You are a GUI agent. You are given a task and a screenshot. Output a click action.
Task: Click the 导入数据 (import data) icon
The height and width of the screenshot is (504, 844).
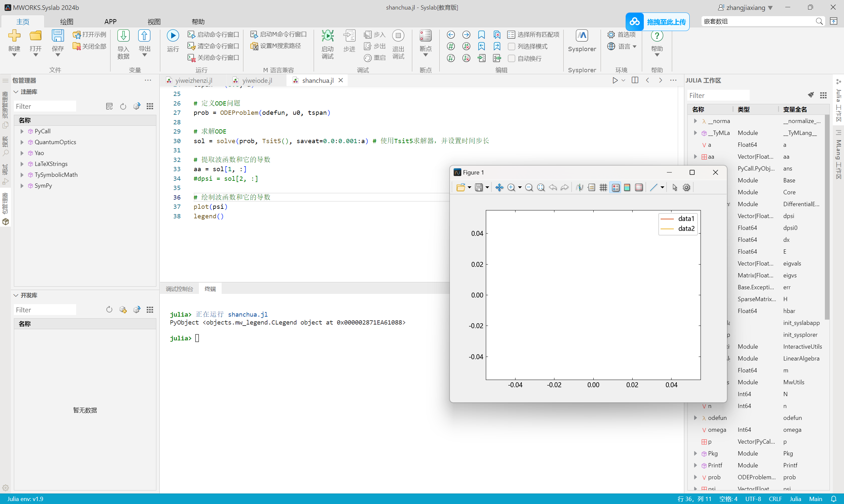(123, 36)
